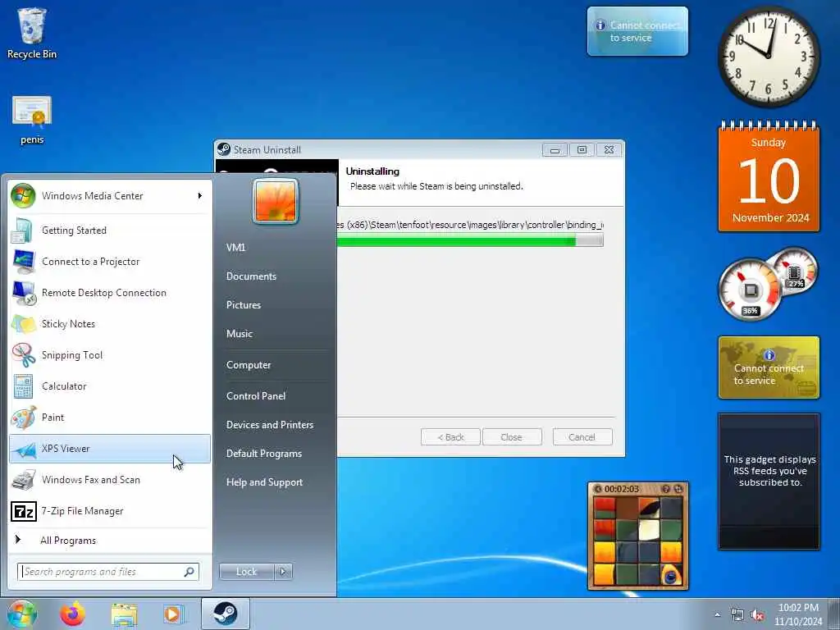Image resolution: width=840 pixels, height=630 pixels.
Task: Click Cancel in Steam Uninstall window
Action: pyautogui.click(x=582, y=437)
